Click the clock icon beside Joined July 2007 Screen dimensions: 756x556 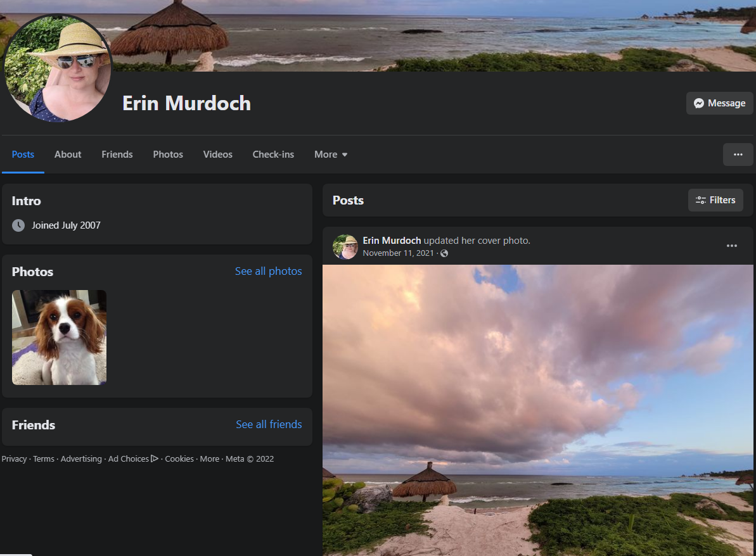point(18,225)
